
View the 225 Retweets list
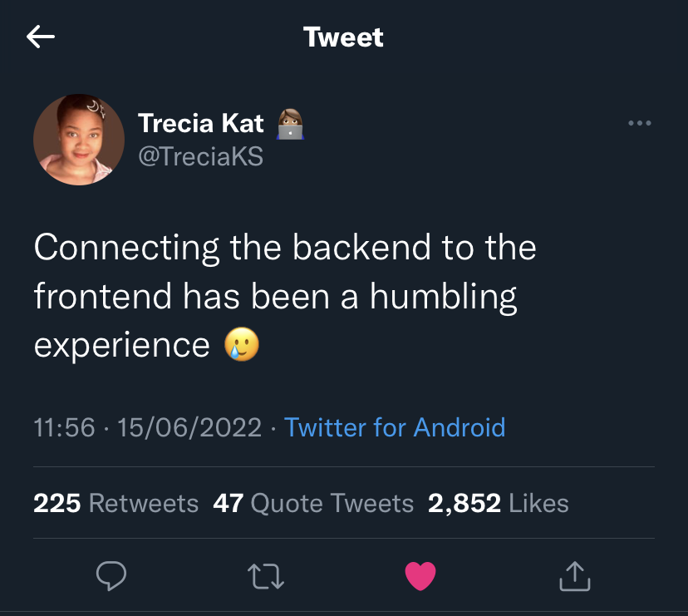pos(115,503)
